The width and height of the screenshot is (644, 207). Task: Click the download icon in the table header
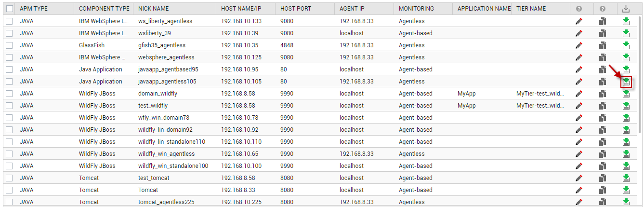click(x=626, y=9)
